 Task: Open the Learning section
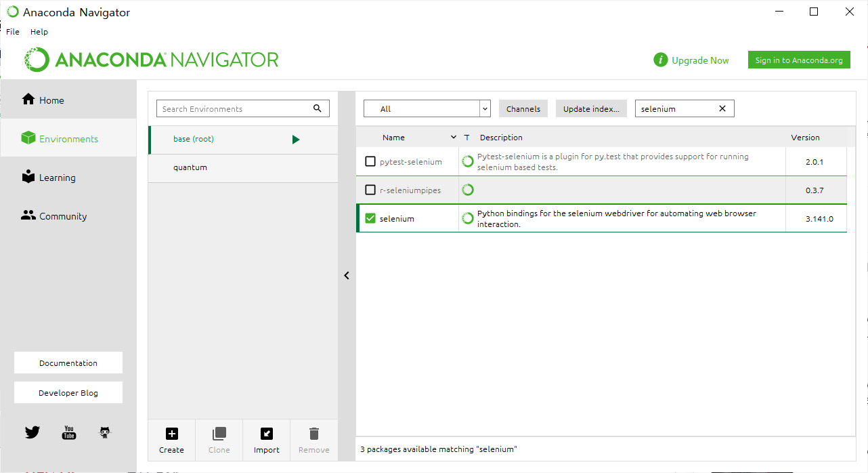(68, 178)
